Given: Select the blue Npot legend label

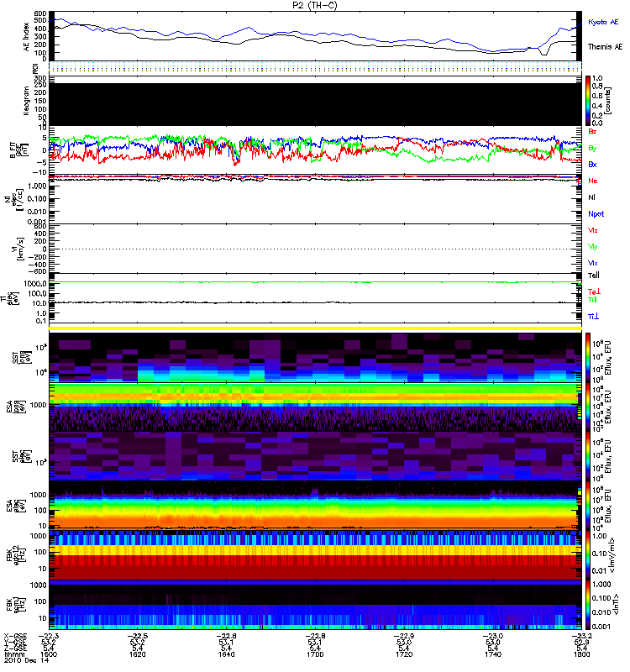Looking at the screenshot, I should coord(596,214).
